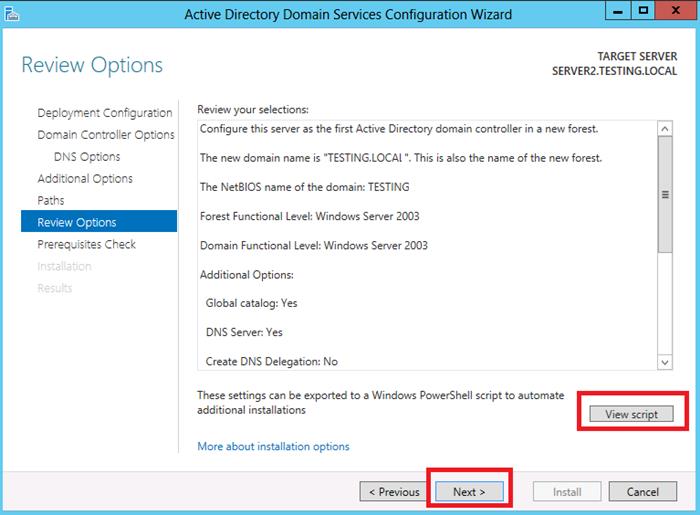Open Additional Options step

coord(85,179)
